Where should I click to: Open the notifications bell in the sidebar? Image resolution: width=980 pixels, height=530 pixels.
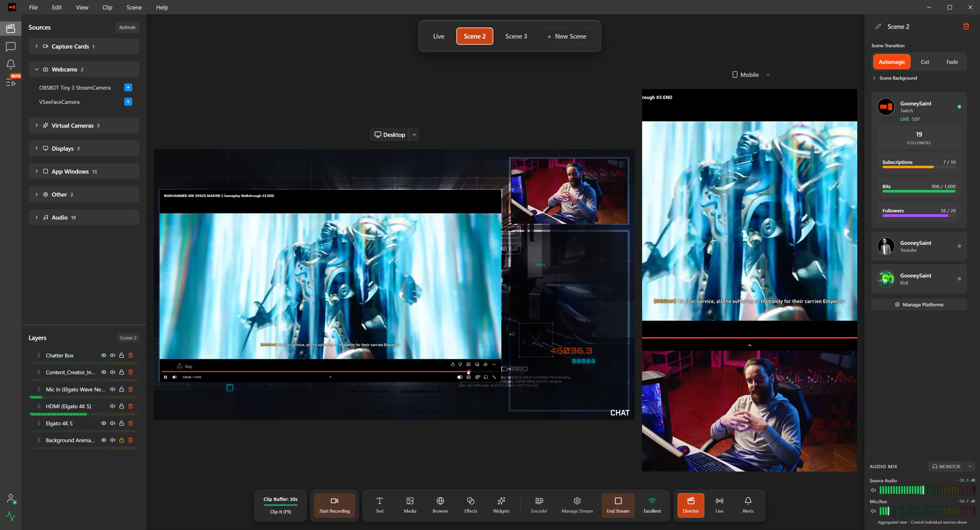tap(11, 64)
